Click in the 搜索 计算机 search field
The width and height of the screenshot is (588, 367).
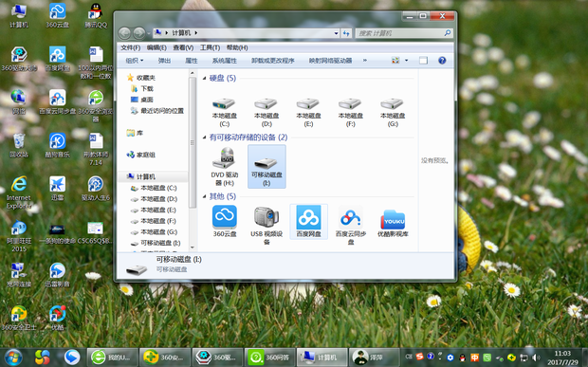point(404,33)
